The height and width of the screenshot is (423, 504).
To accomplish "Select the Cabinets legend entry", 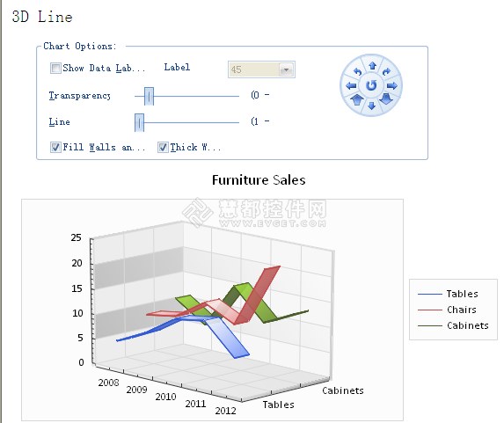I will click(453, 325).
